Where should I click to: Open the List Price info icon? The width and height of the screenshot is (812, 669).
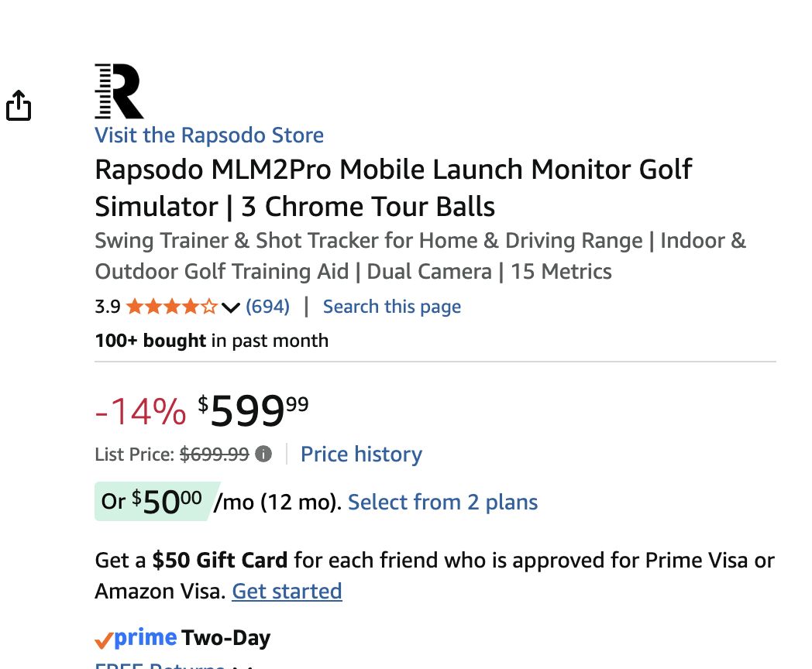tap(263, 454)
